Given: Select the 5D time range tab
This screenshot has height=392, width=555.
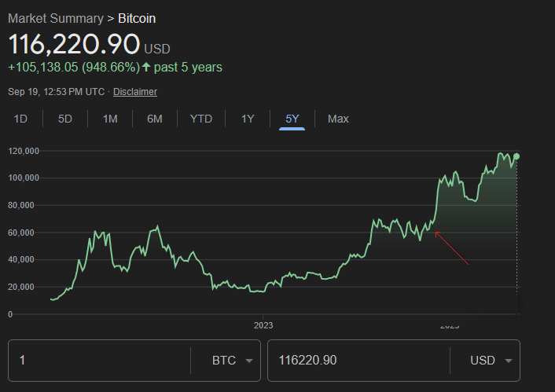Looking at the screenshot, I should (x=65, y=119).
